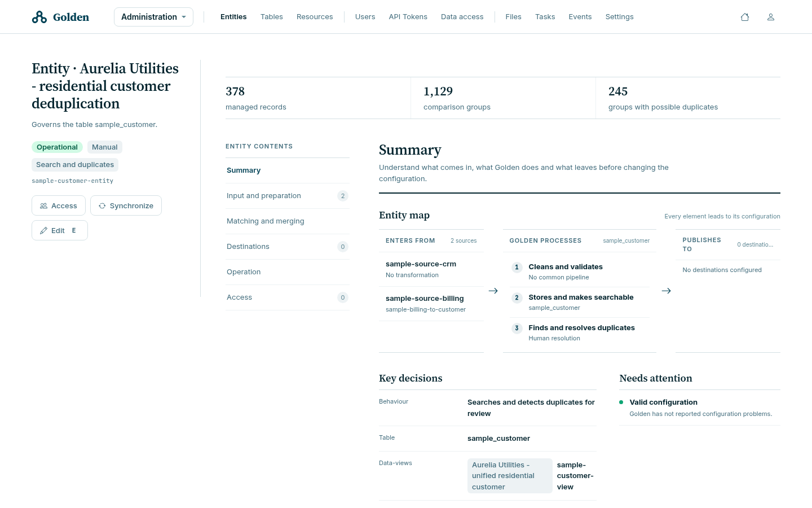Click 245 groups with possible duplicates
Viewport: 812px width, 508px height.
point(688,98)
